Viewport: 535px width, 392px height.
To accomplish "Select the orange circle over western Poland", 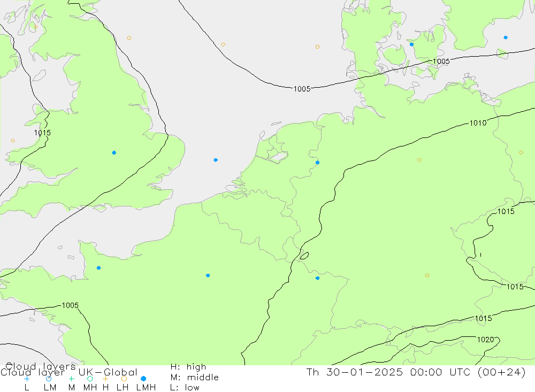I will [521, 152].
